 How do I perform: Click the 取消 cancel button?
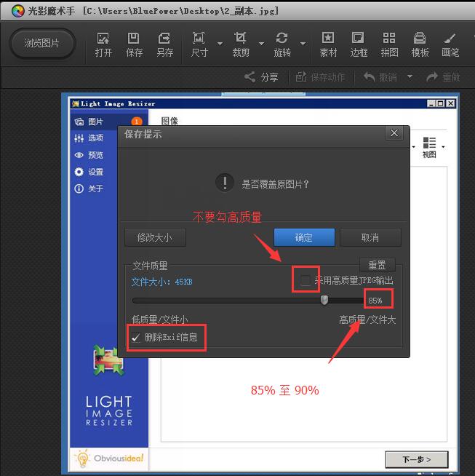[x=370, y=237]
